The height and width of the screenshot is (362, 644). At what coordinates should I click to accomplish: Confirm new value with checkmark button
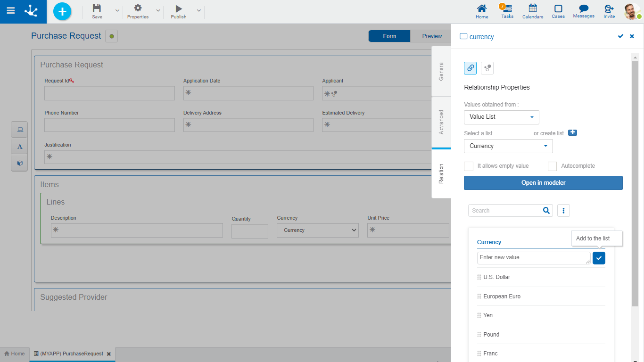(x=599, y=258)
